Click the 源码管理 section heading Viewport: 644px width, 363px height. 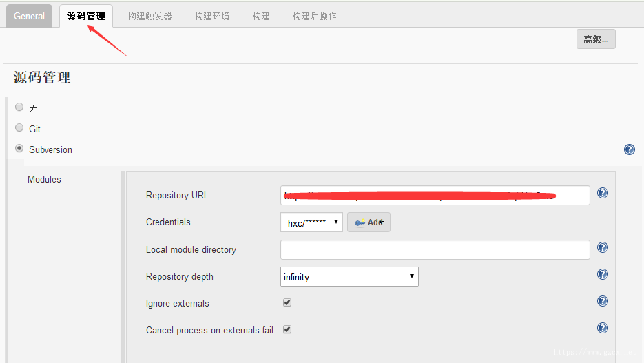42,77
